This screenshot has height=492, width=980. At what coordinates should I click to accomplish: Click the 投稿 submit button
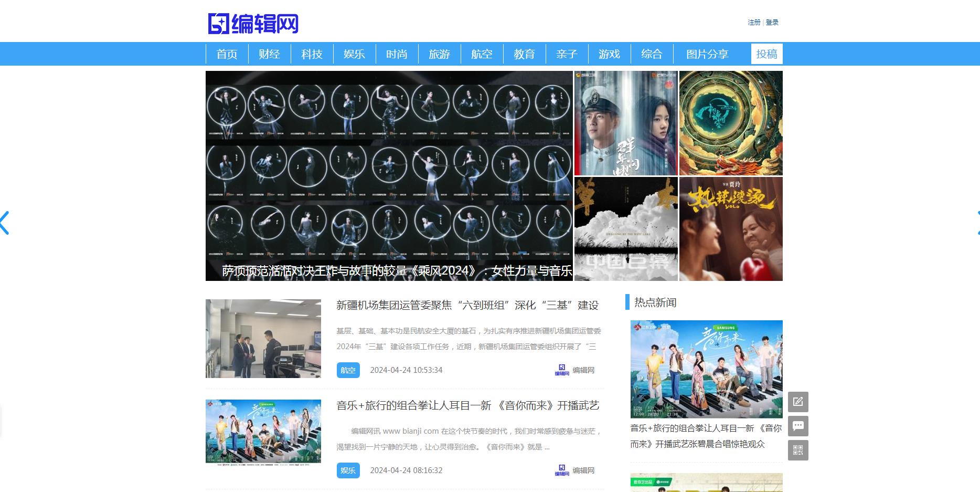point(767,54)
